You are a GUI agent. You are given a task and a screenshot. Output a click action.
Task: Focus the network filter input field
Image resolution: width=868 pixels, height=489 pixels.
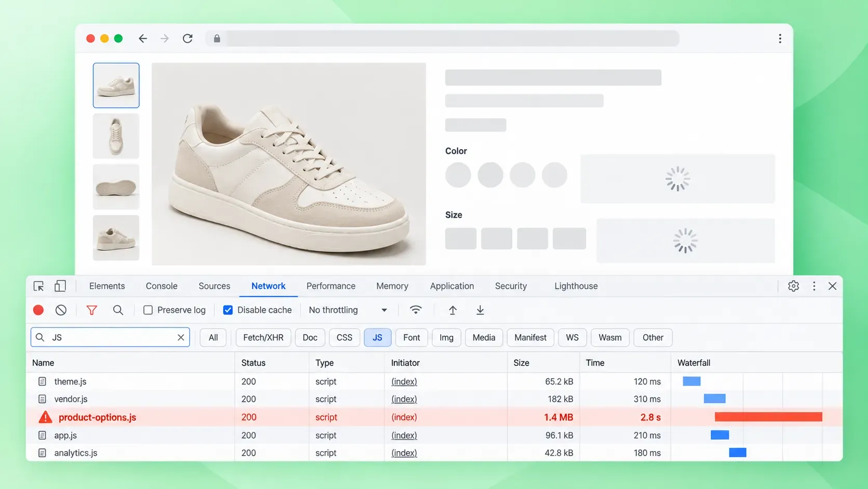tap(110, 338)
